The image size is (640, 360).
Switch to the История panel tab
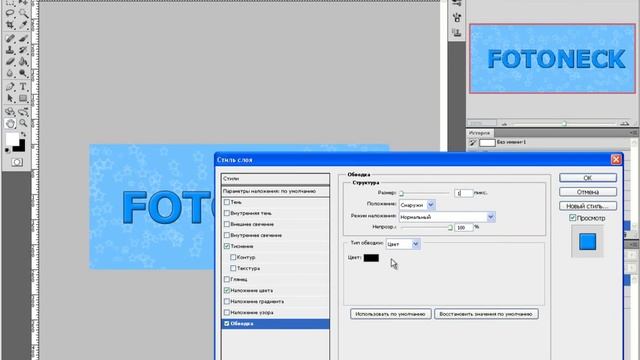pos(479,133)
